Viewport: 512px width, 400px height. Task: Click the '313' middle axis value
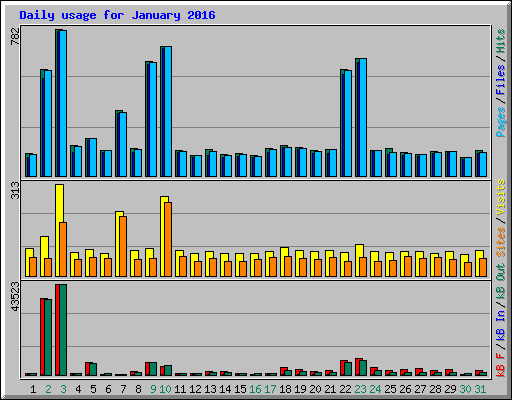pos(15,190)
